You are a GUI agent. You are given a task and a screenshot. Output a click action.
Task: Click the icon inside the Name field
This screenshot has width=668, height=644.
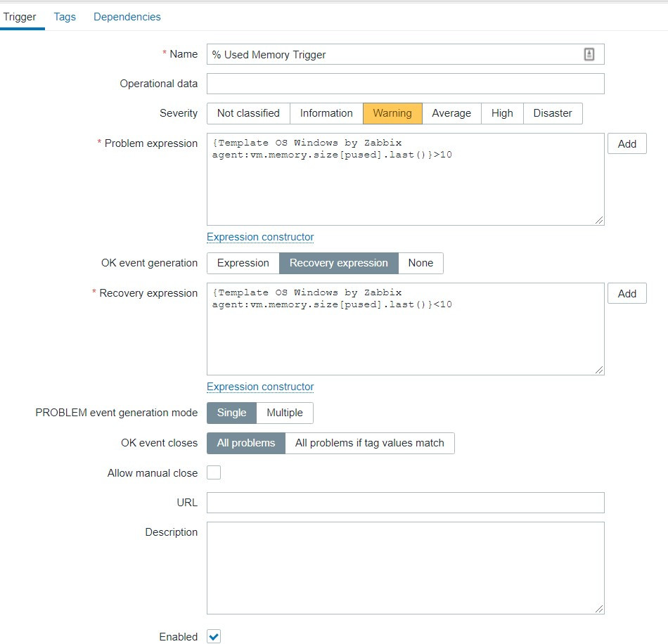click(x=589, y=54)
